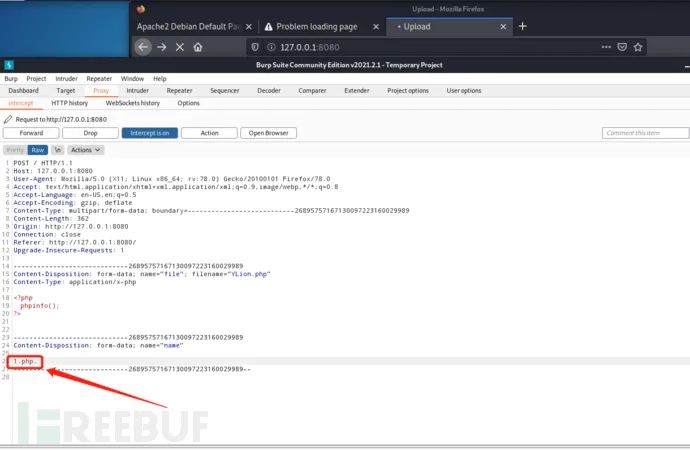Image resolution: width=690 pixels, height=451 pixels.
Task: Switch to Problem loading page tab
Action: tap(316, 27)
